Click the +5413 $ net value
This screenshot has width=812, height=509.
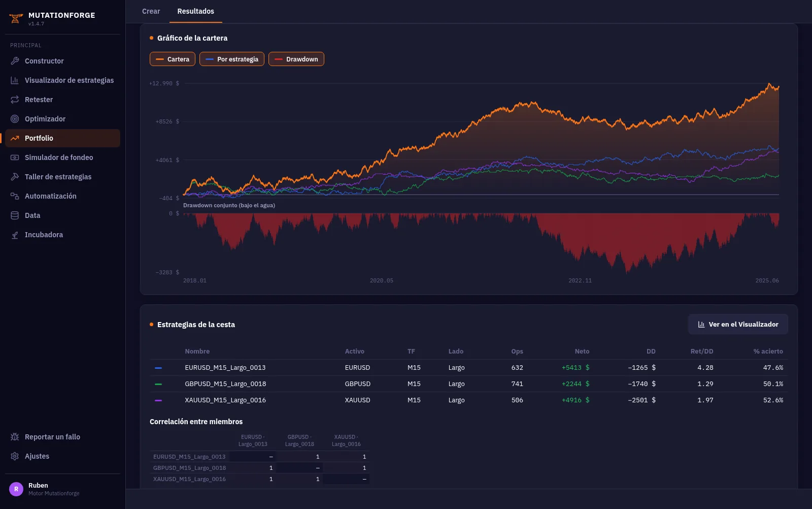(576, 368)
